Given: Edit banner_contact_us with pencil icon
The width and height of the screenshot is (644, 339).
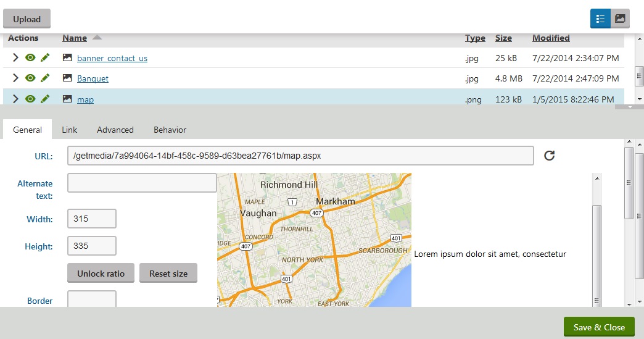Looking at the screenshot, I should pos(45,58).
